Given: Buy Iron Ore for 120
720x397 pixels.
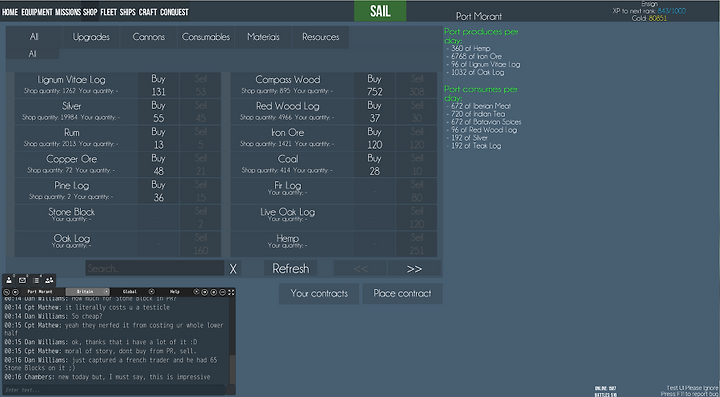Looking at the screenshot, I should tap(374, 139).
